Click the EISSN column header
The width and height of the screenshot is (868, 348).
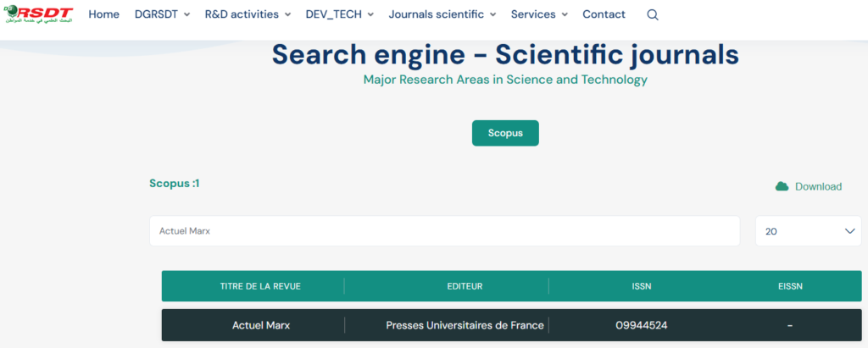click(x=790, y=286)
